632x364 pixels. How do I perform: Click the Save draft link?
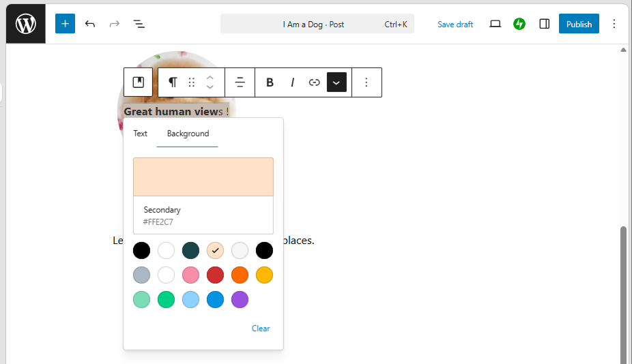455,24
